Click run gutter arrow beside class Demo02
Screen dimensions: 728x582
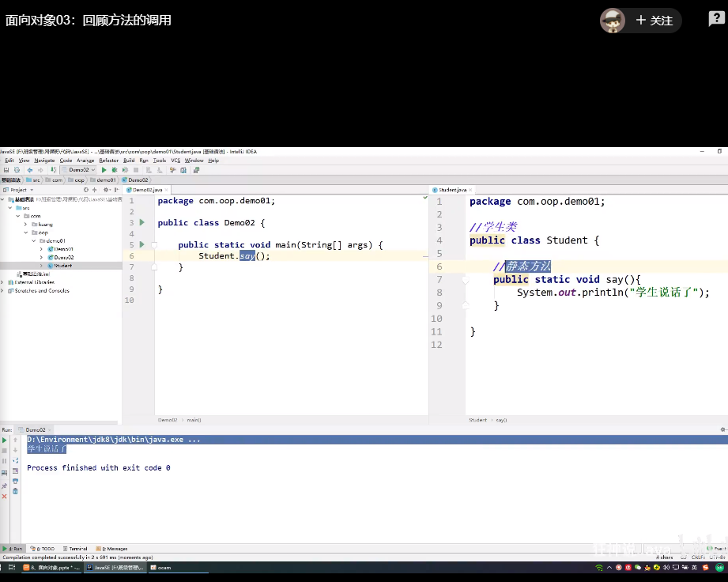[142, 223]
